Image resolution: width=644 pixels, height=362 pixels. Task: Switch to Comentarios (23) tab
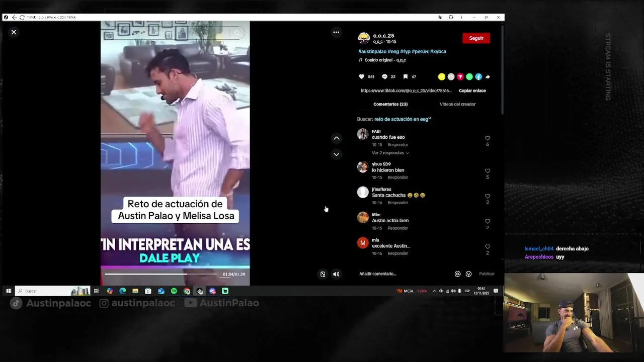[390, 104]
